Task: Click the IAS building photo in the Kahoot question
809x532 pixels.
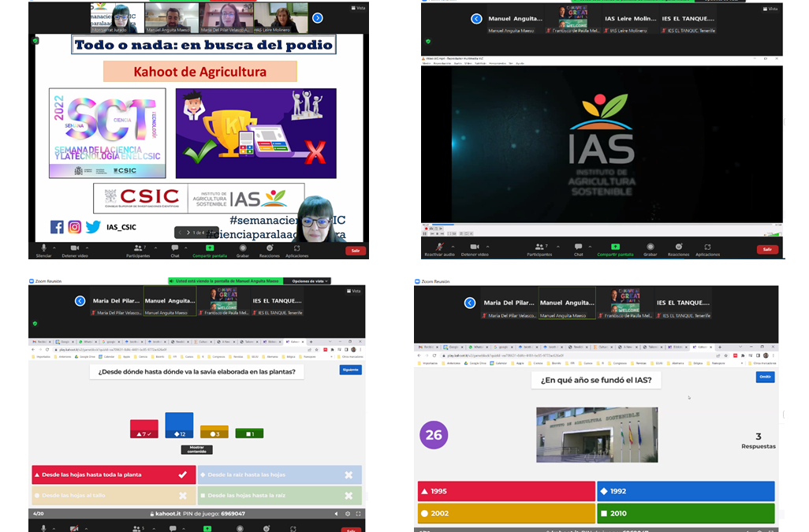Action: coord(597,434)
